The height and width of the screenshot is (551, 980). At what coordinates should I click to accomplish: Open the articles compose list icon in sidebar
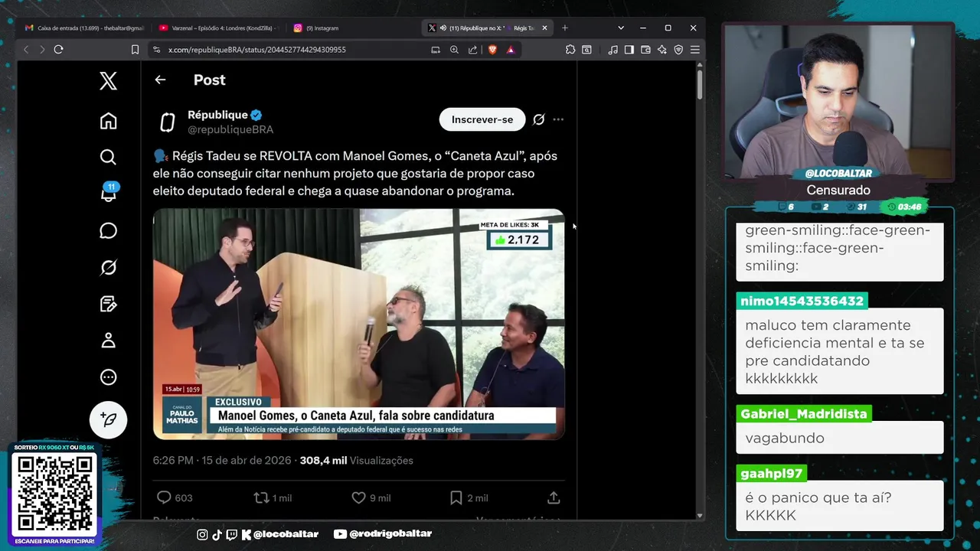[108, 304]
